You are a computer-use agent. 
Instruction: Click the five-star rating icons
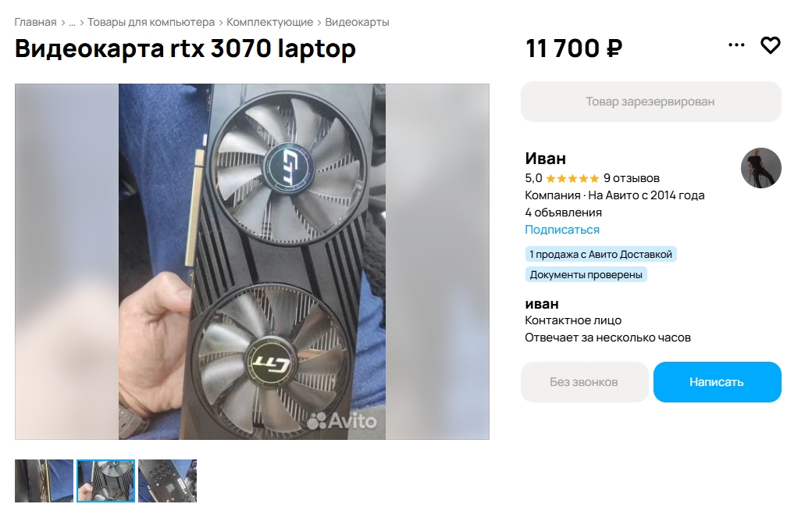coord(572,179)
